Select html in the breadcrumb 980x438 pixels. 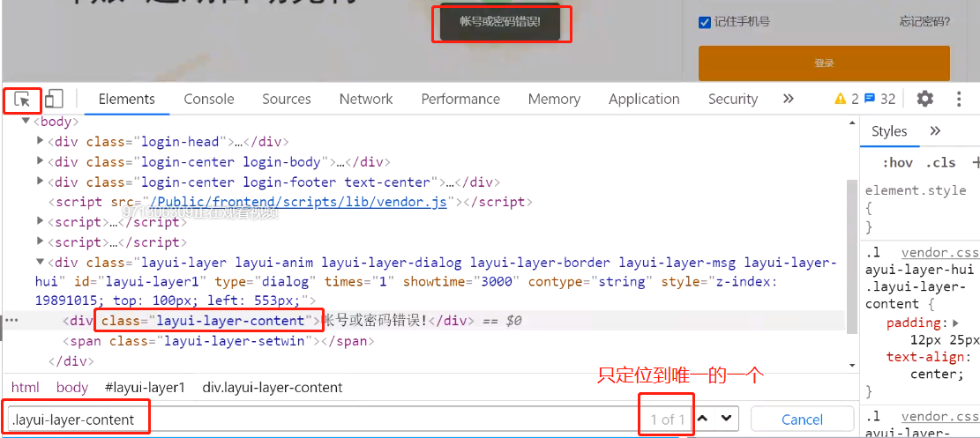[x=25, y=388]
